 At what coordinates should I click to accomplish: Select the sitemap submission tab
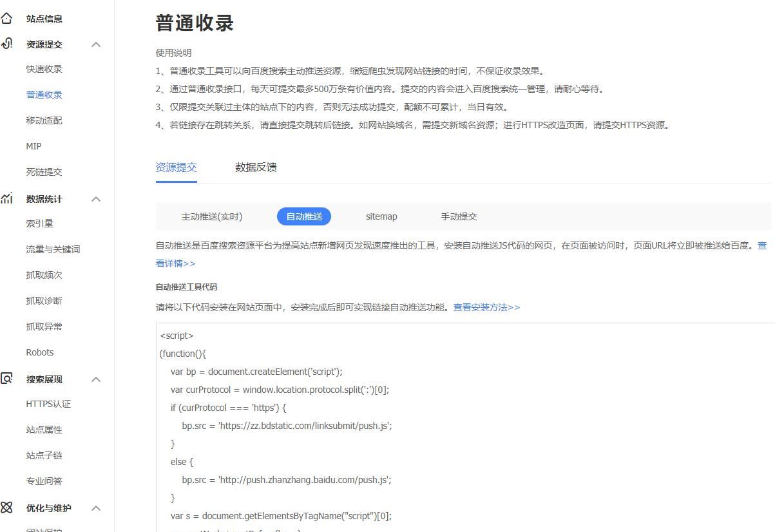point(381,216)
